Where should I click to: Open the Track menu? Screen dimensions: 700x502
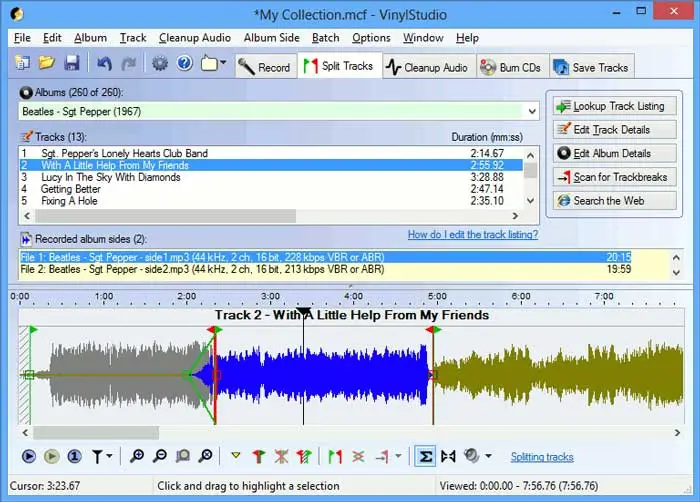[x=133, y=38]
